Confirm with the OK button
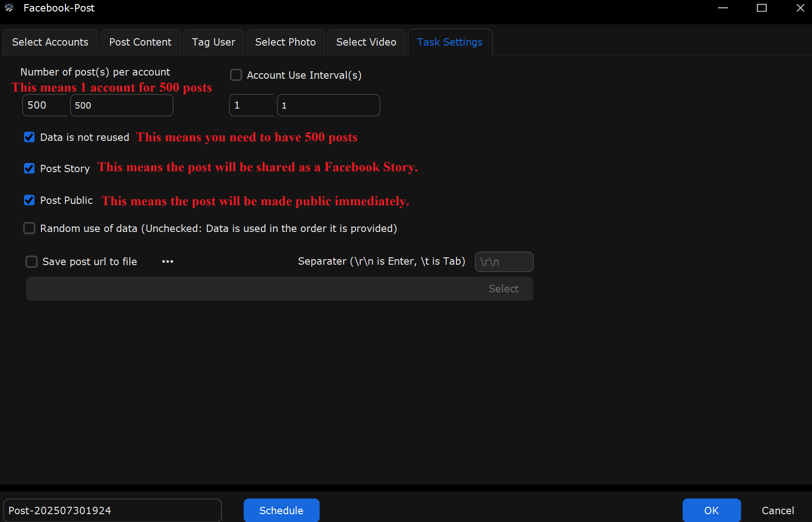 point(712,510)
